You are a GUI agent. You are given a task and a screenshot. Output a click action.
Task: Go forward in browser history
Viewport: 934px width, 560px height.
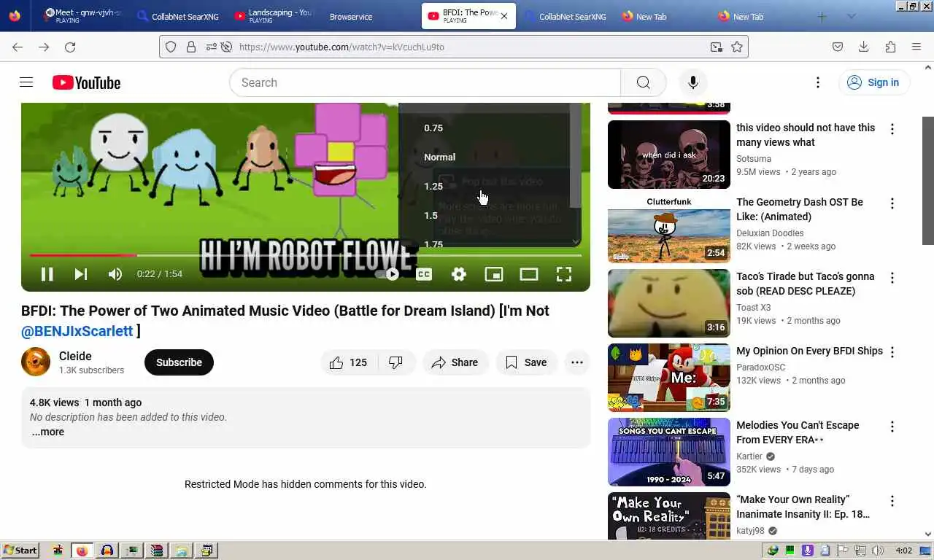tap(44, 47)
